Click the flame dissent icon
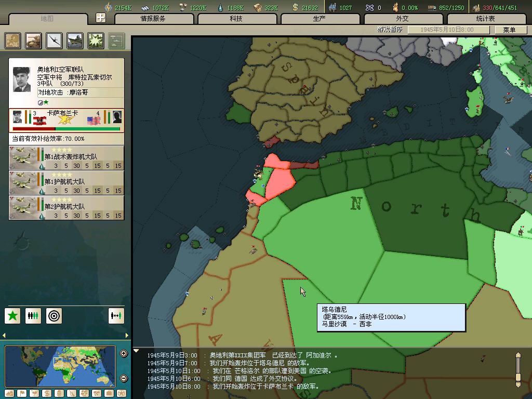This screenshot has width=532, height=399. 395,7
